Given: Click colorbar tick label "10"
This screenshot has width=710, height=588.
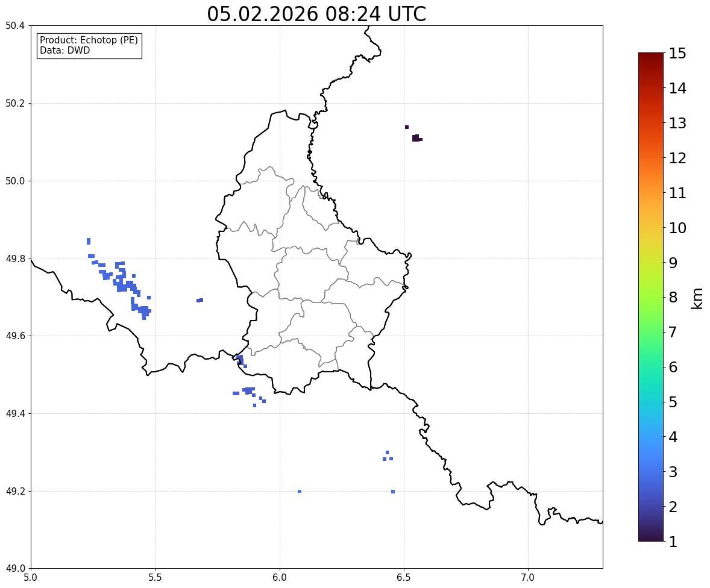Looking at the screenshot, I should [x=677, y=228].
